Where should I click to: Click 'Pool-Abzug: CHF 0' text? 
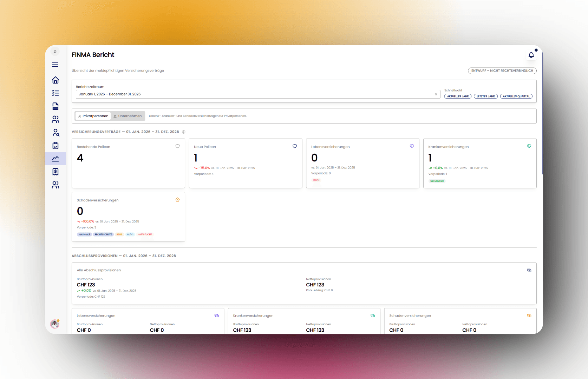coord(319,290)
